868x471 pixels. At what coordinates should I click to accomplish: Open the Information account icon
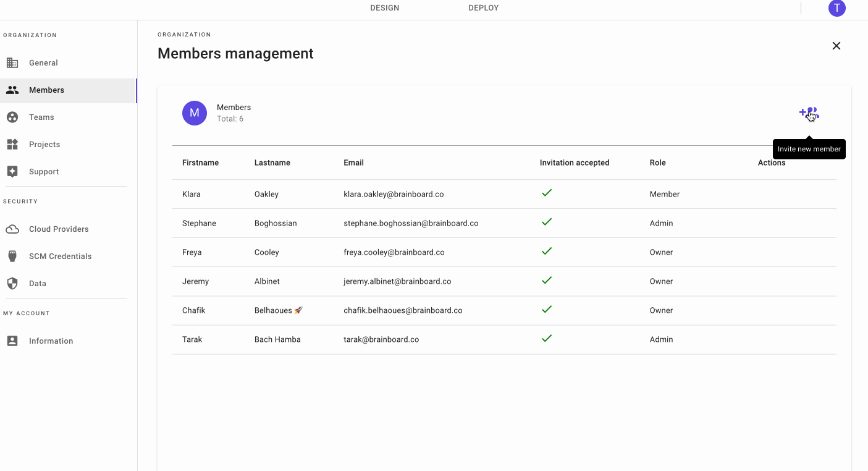tap(12, 341)
